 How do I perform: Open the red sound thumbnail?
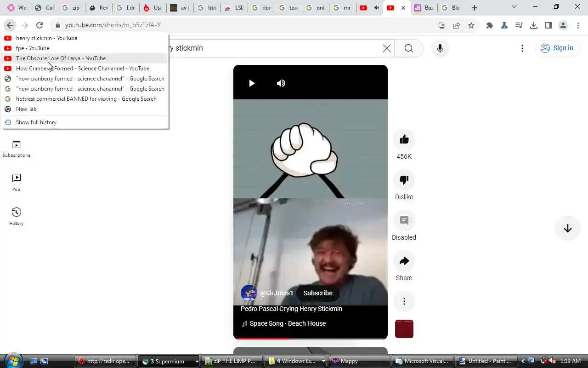tap(404, 329)
